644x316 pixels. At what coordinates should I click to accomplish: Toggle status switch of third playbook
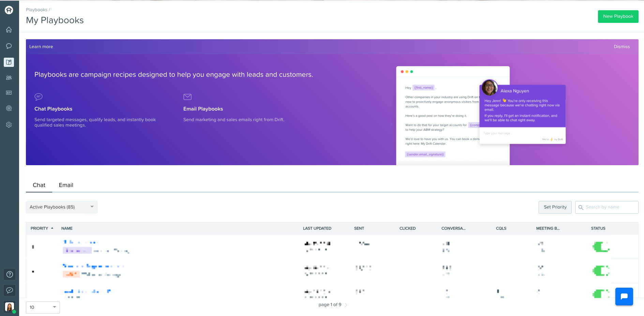click(601, 293)
